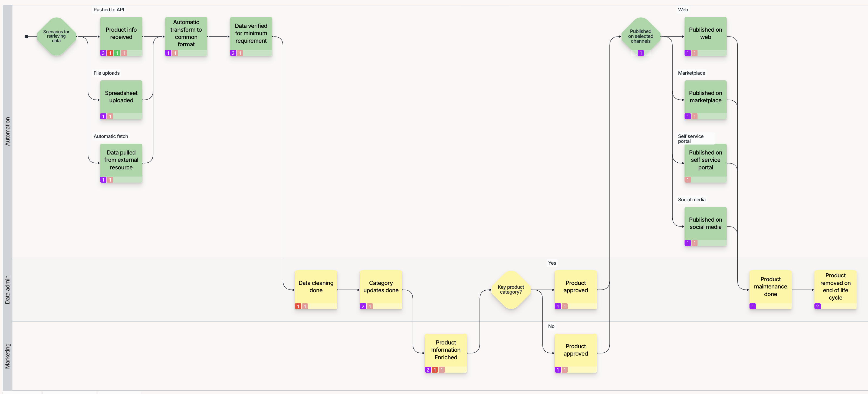The width and height of the screenshot is (868, 394).
Task: Click the 'Automatic fetch' label
Action: coord(111,136)
